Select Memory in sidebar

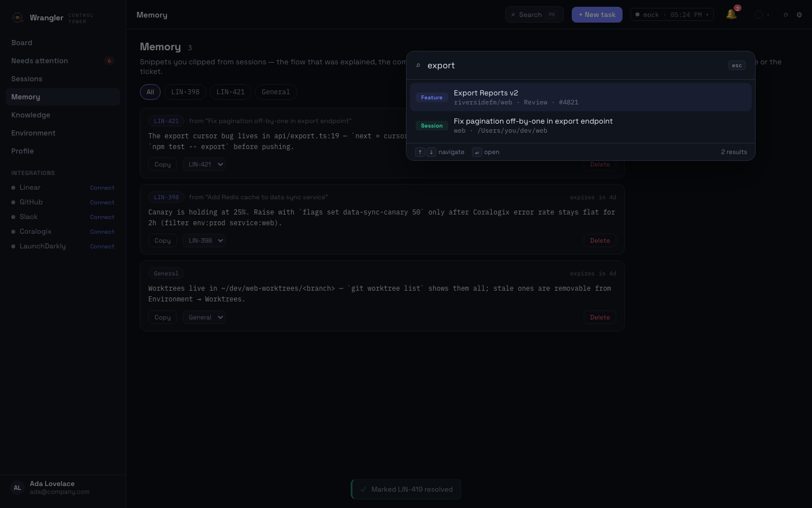click(63, 97)
